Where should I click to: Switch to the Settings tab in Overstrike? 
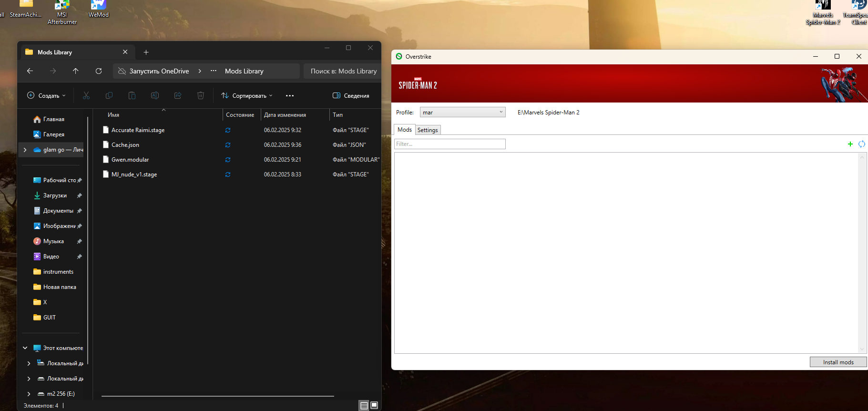click(x=428, y=130)
